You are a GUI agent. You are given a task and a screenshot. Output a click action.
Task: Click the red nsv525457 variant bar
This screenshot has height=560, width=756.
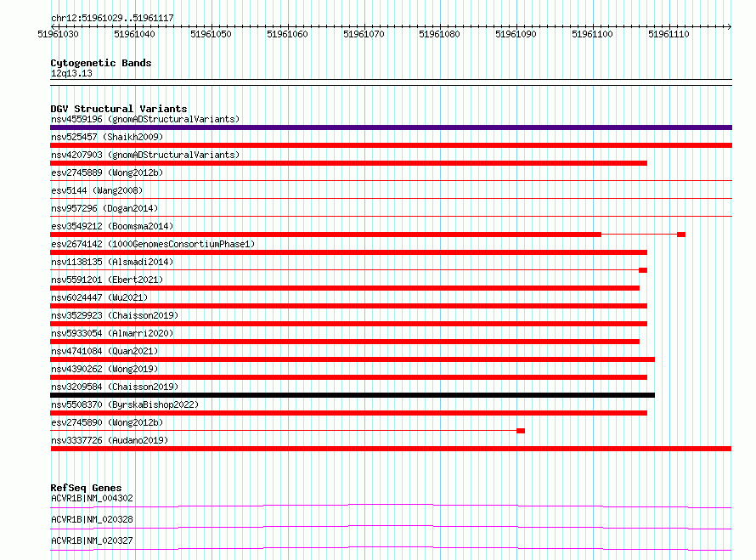(391, 145)
